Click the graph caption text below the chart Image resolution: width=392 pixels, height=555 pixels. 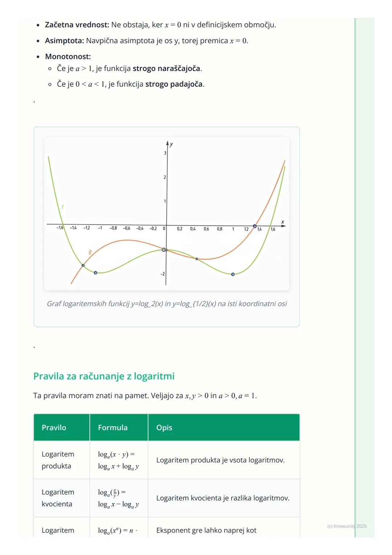(167, 304)
